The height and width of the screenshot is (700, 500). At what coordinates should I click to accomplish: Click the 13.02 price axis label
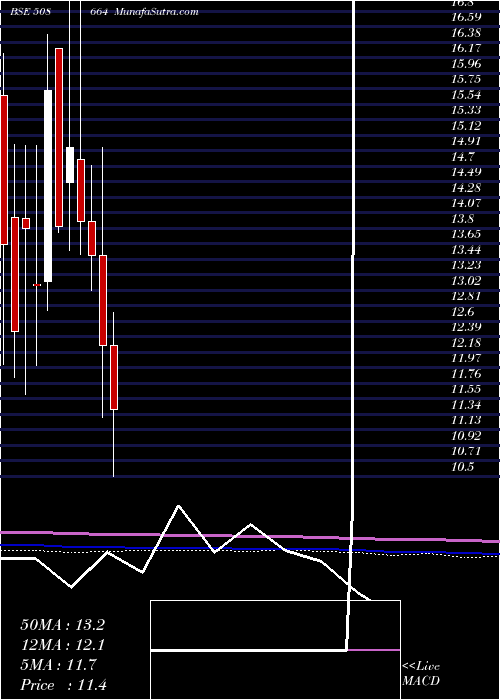466,280
